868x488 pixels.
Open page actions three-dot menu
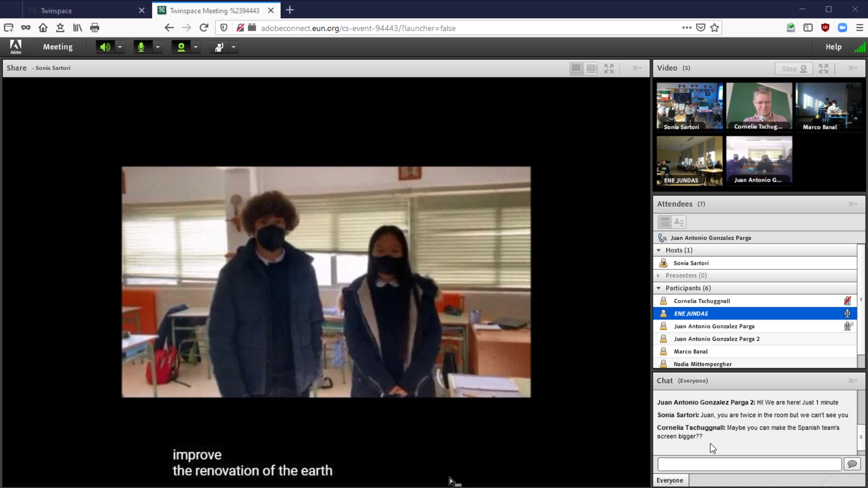pyautogui.click(x=687, y=28)
